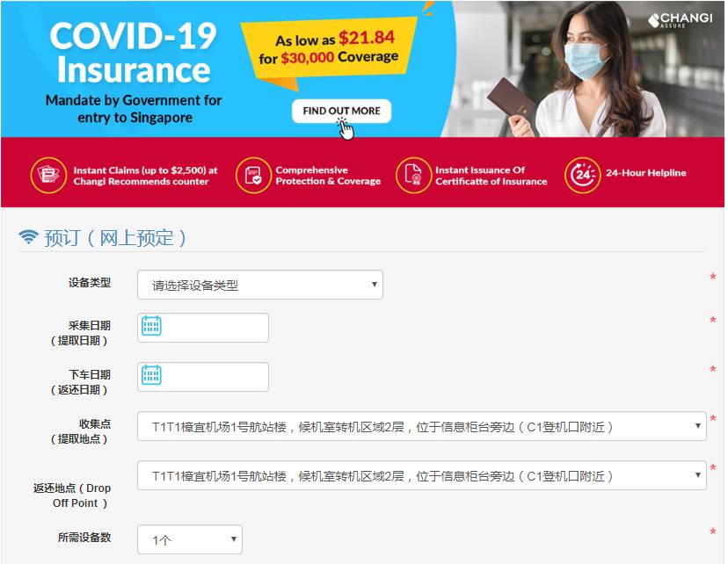Click the 采集日期 date input field
This screenshot has height=564, width=728.
203,328
